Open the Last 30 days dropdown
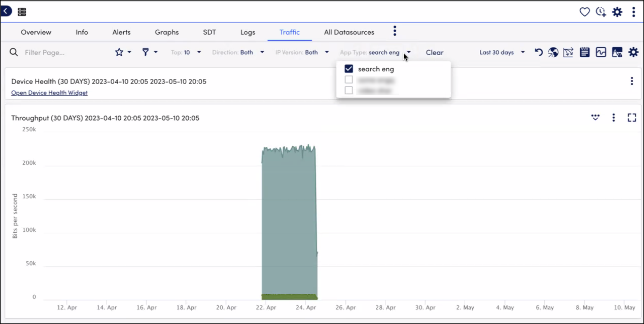Viewport: 644px width, 324px height. pyautogui.click(x=502, y=52)
